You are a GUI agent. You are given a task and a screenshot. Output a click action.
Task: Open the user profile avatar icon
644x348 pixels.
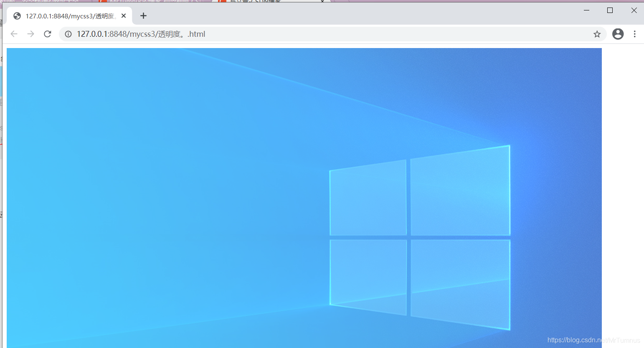coord(618,34)
